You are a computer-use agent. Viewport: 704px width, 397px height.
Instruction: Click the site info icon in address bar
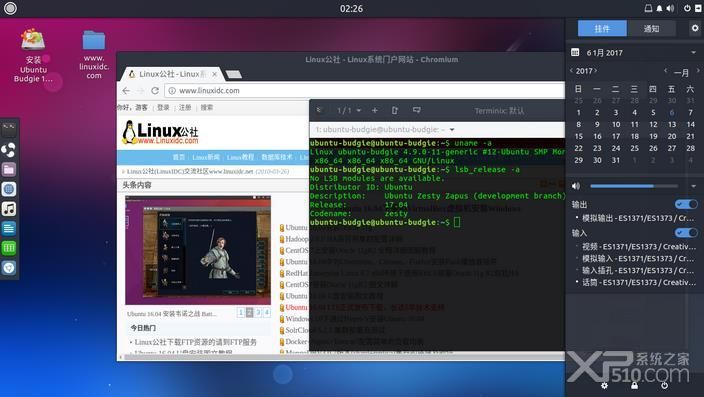click(x=172, y=91)
